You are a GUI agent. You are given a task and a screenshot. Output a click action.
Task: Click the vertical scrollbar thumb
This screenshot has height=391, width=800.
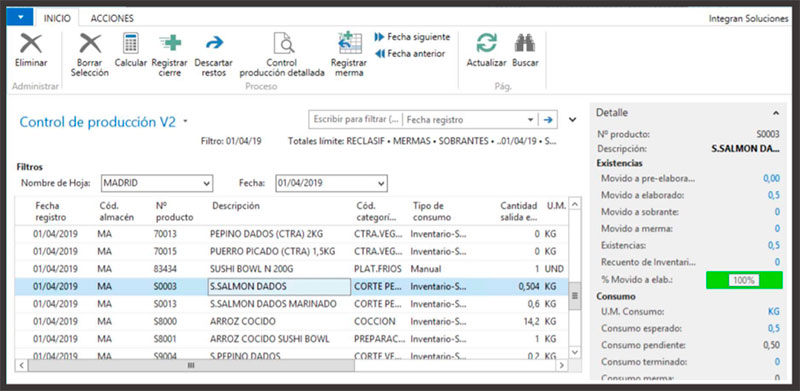(x=574, y=296)
